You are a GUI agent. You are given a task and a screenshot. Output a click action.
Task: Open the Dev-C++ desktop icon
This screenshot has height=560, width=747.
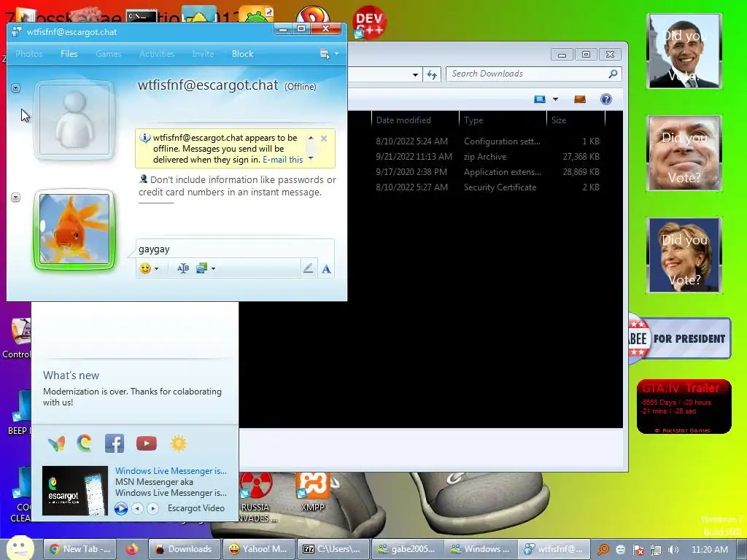[369, 22]
